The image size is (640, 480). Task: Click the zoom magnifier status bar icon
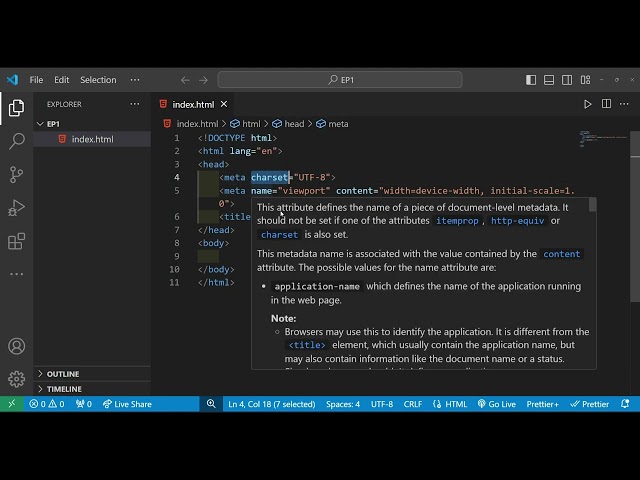pyautogui.click(x=211, y=404)
